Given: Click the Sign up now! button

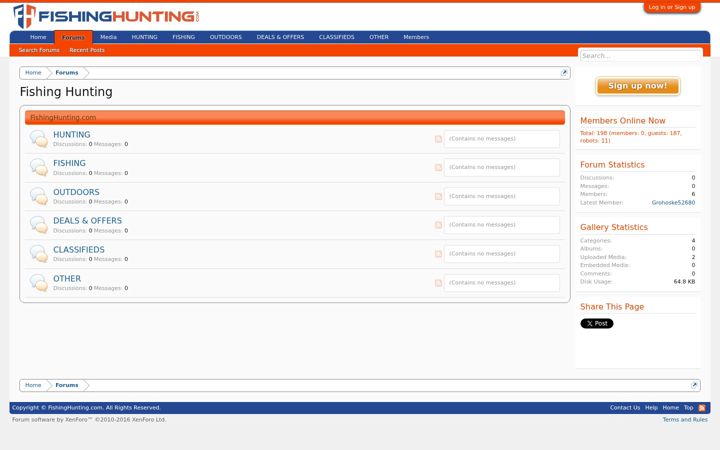Looking at the screenshot, I should tap(638, 86).
